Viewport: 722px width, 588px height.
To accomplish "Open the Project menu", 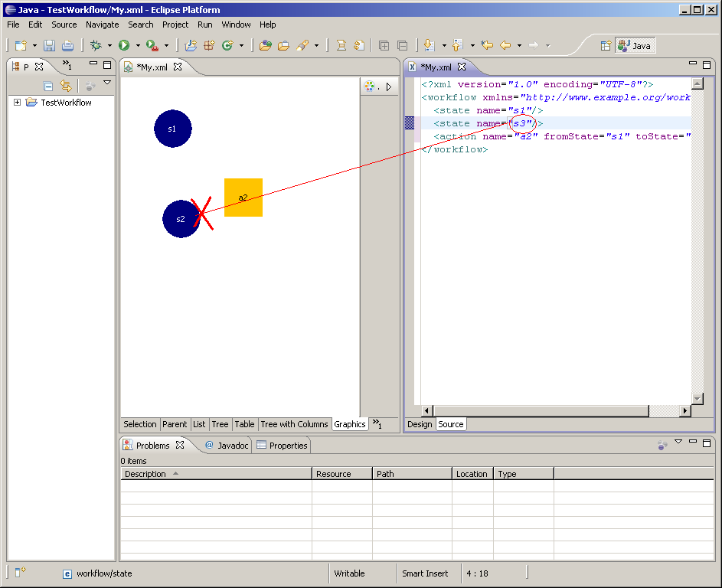I will tap(175, 24).
